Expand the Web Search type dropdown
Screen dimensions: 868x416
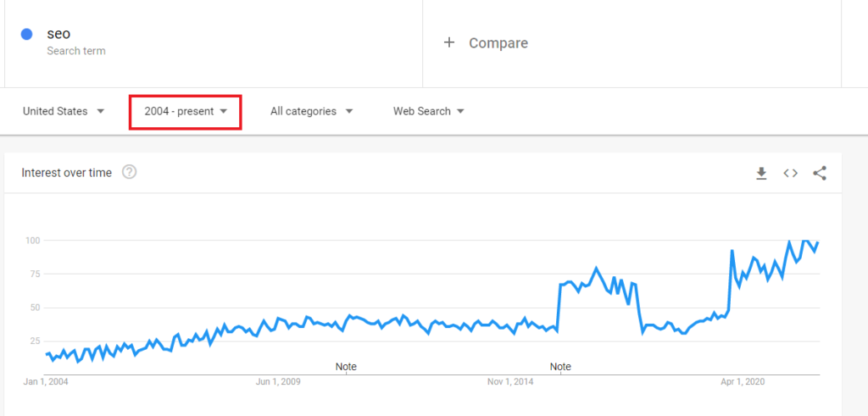click(x=428, y=111)
